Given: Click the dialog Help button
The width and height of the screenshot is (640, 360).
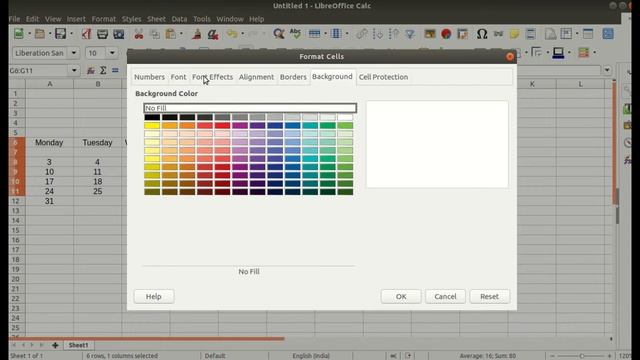Looking at the screenshot, I should coord(154,297).
